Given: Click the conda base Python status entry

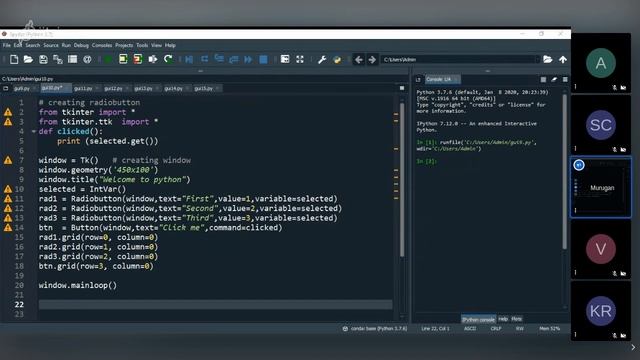Looking at the screenshot, I should (375, 329).
